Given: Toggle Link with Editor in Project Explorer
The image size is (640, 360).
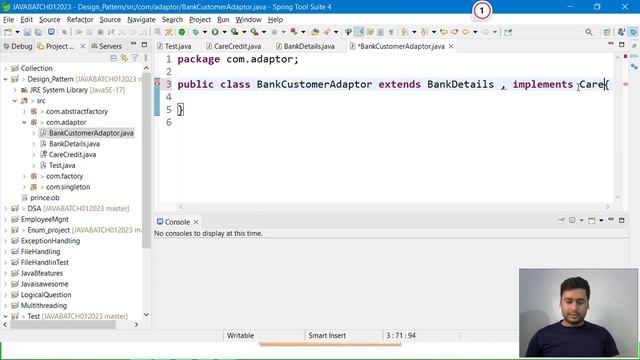Looking at the screenshot, I should tap(124, 58).
